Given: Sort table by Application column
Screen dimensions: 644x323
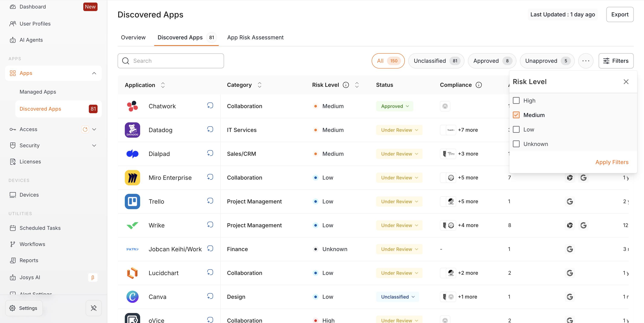Looking at the screenshot, I should 163,85.
